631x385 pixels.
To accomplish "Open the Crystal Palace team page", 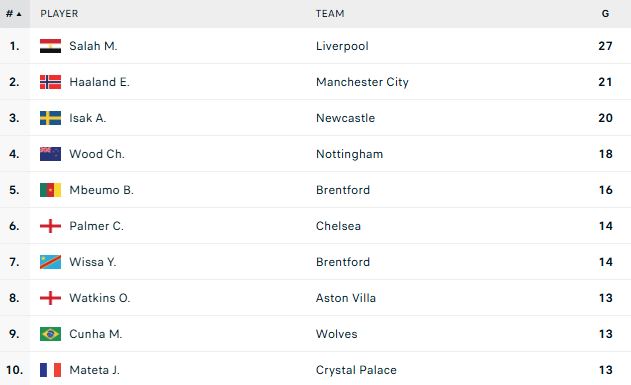I will (356, 370).
